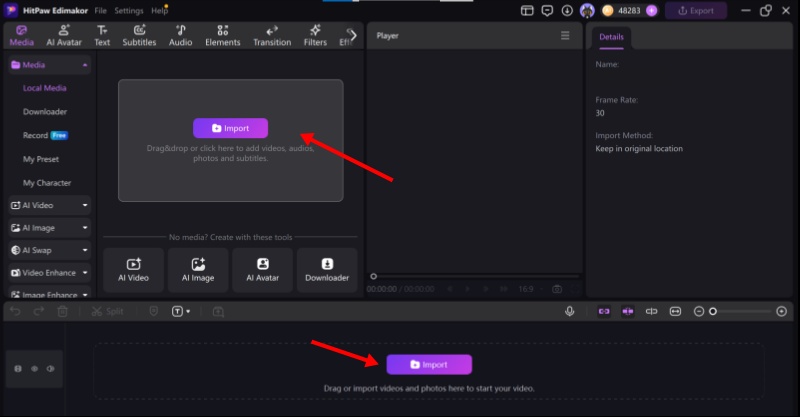Select the Details tab

click(x=611, y=37)
